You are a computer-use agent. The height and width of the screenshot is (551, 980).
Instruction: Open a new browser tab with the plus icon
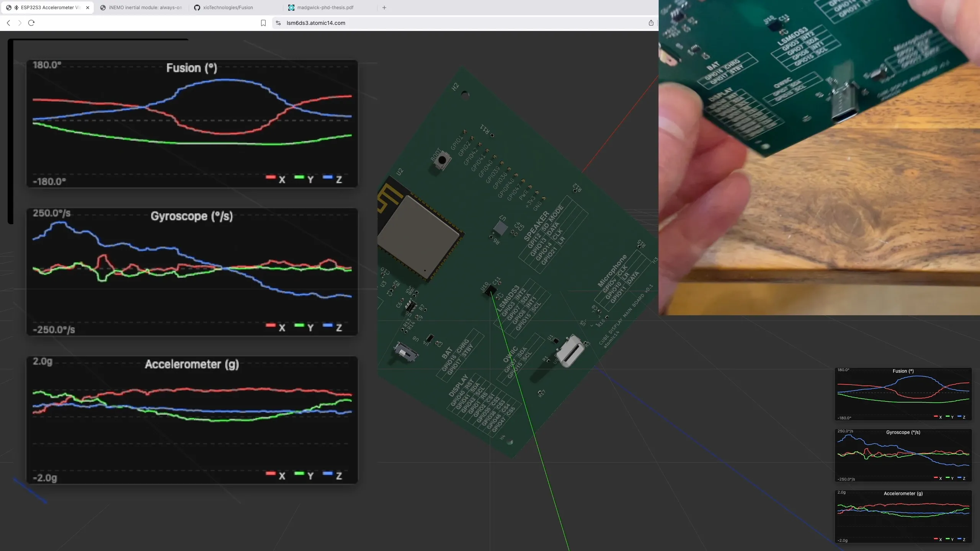pos(384,7)
